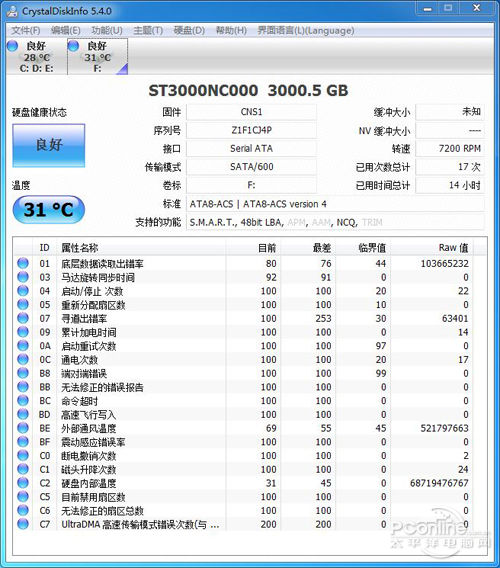This screenshot has height=568, width=500.
Task: Click status orb for ID B8 row
Action: [23, 373]
